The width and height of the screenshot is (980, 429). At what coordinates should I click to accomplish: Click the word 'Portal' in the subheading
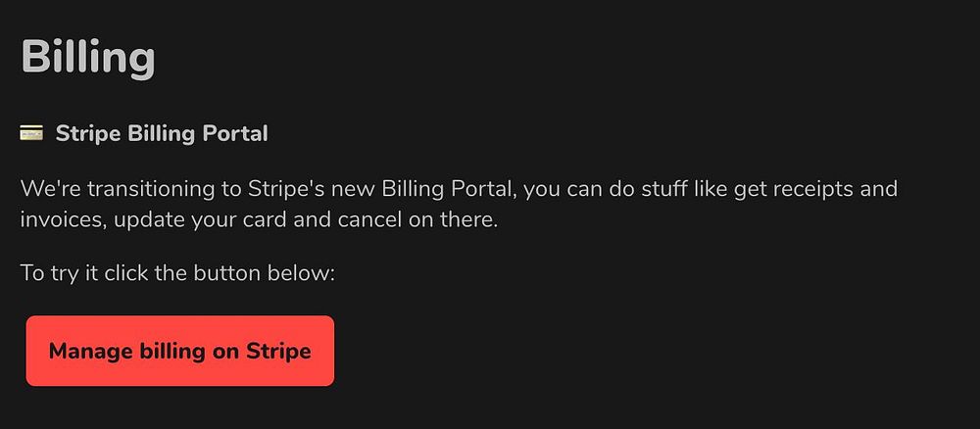(x=235, y=133)
